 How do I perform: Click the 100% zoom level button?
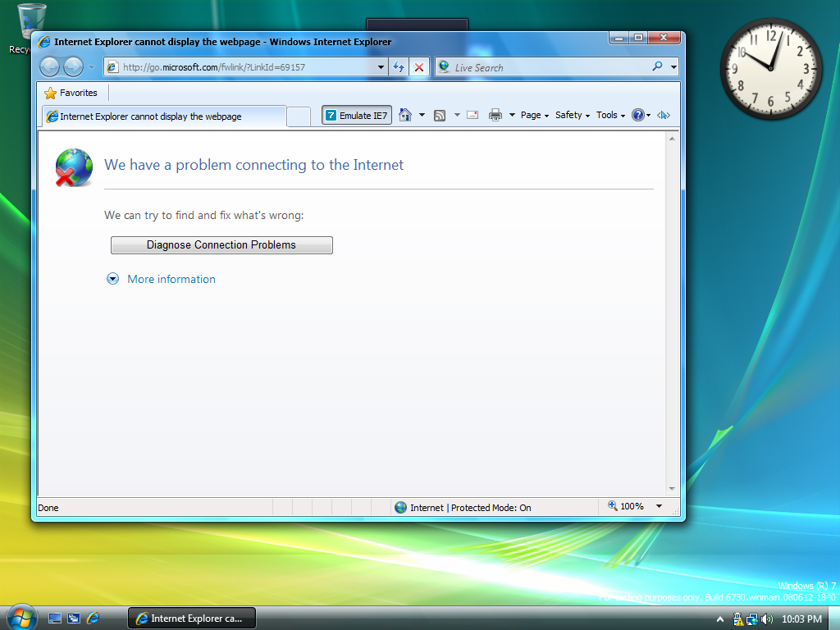(x=625, y=506)
